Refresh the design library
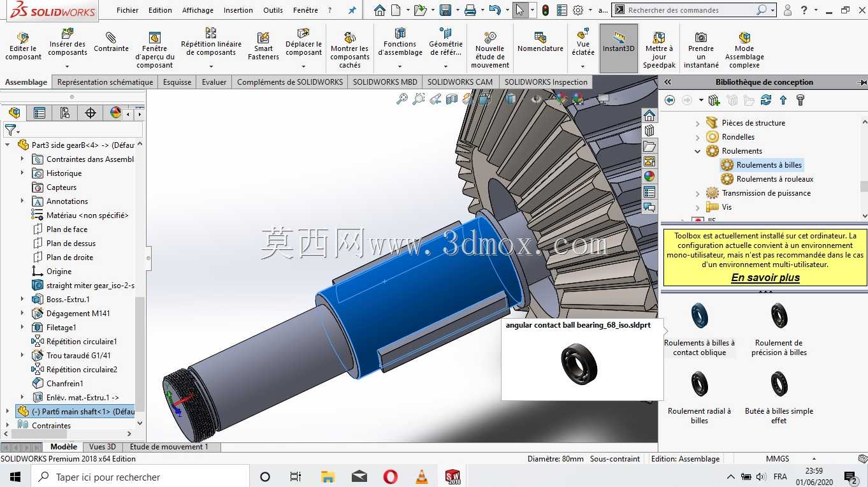Viewport: 868px width, 487px height. pyautogui.click(x=766, y=100)
